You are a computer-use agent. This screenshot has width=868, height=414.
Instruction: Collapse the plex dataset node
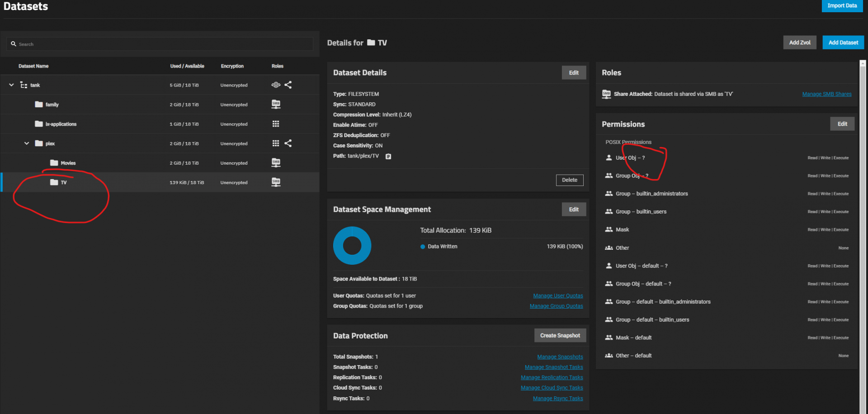[27, 143]
